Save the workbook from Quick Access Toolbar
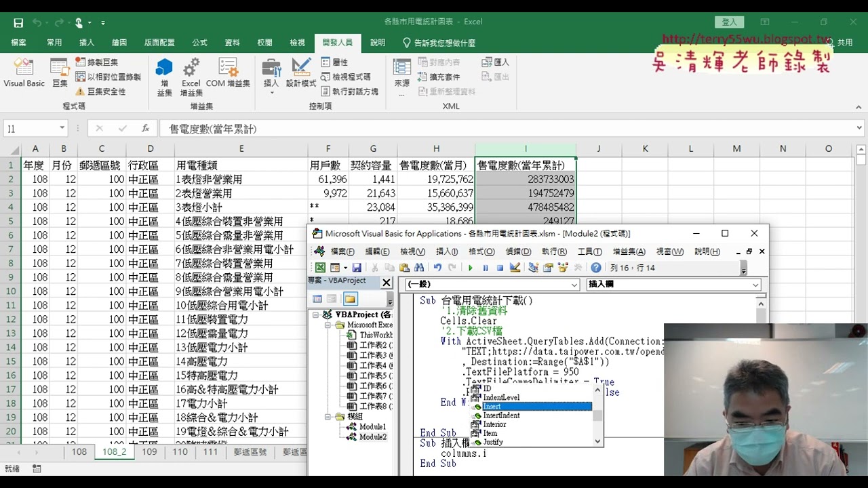 click(x=18, y=22)
